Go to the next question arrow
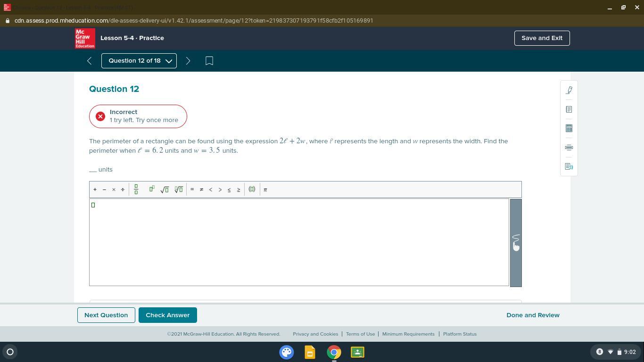Viewport: 644px width, 362px height. [188, 61]
